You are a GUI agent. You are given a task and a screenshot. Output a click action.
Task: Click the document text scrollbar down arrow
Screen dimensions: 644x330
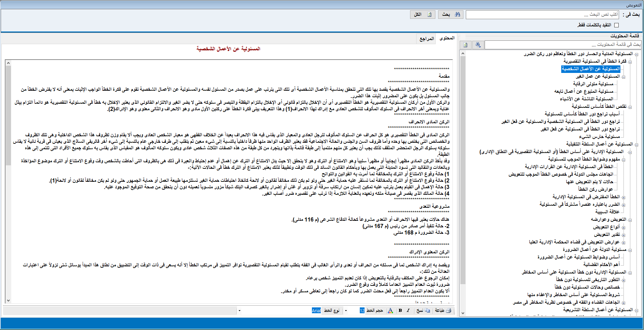(x=8, y=301)
